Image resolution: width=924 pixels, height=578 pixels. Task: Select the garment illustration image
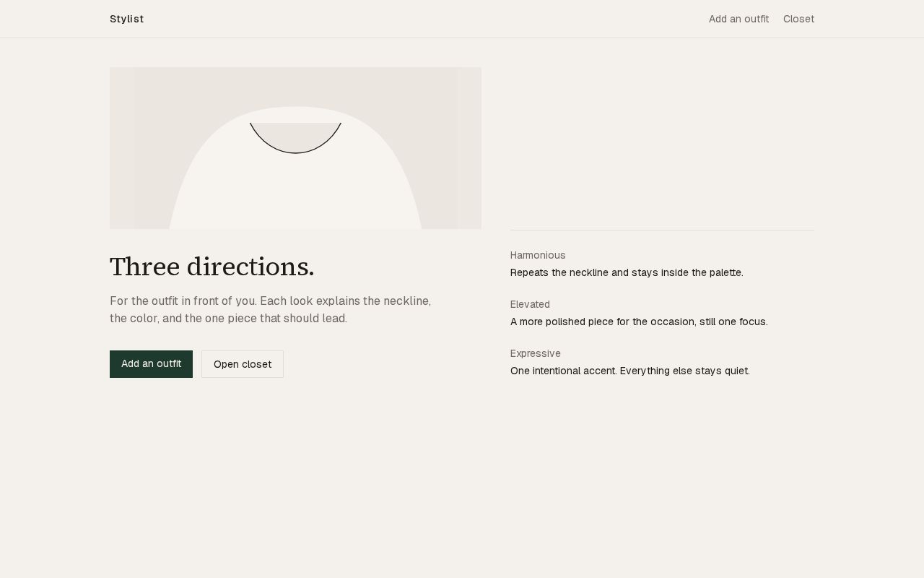coord(295,148)
